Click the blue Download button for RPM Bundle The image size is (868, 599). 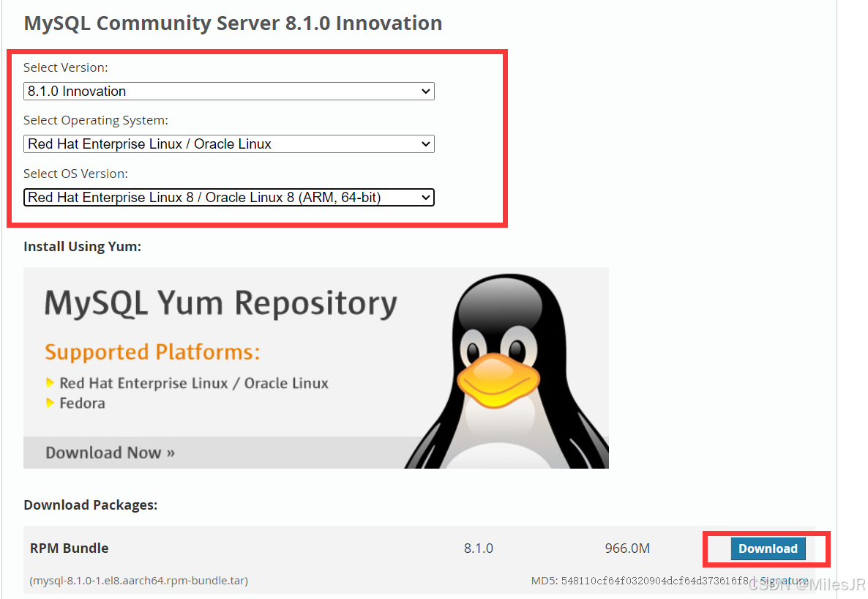768,548
